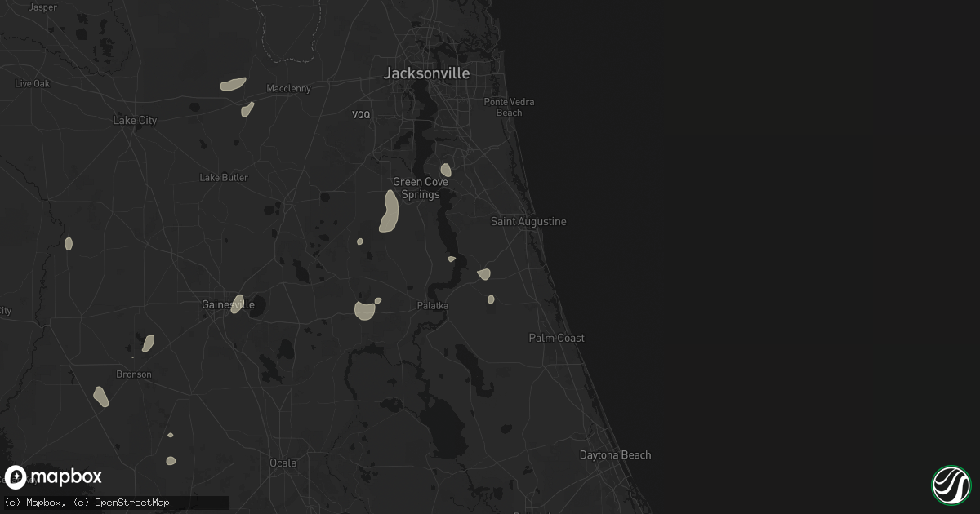Image resolution: width=980 pixels, height=514 pixels.
Task: Click the VQQ airport label
Action: (x=361, y=115)
